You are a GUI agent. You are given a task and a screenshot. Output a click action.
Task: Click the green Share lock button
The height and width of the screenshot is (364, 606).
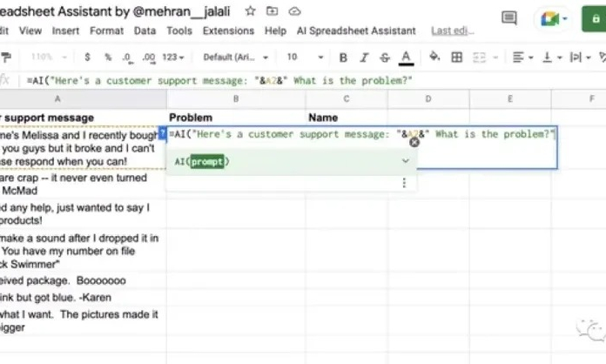click(x=596, y=18)
